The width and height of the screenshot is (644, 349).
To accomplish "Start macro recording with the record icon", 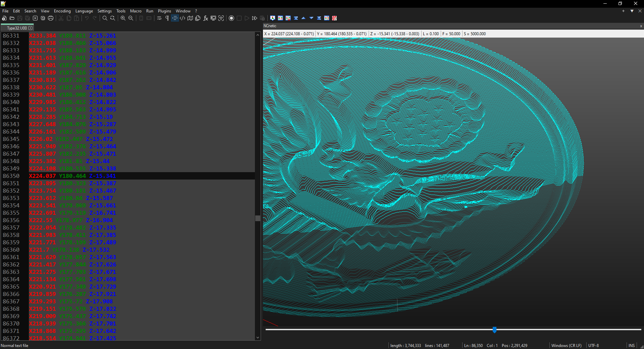I will (x=231, y=18).
